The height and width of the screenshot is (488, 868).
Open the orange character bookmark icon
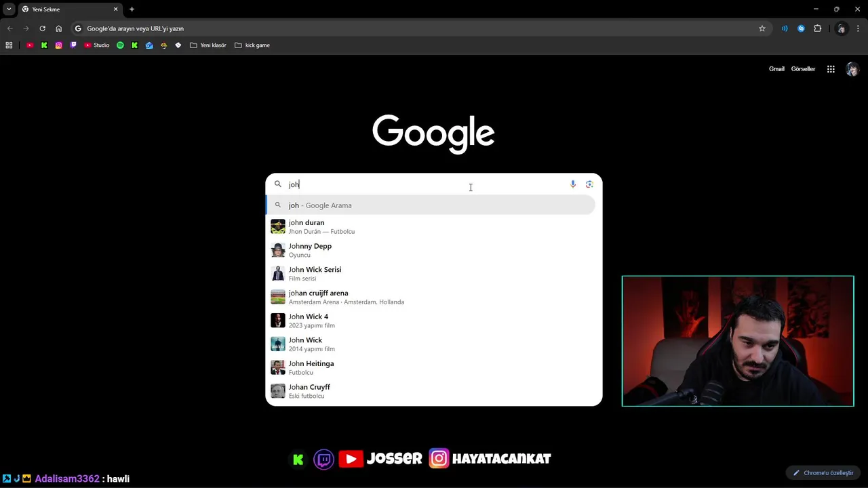pos(163,45)
